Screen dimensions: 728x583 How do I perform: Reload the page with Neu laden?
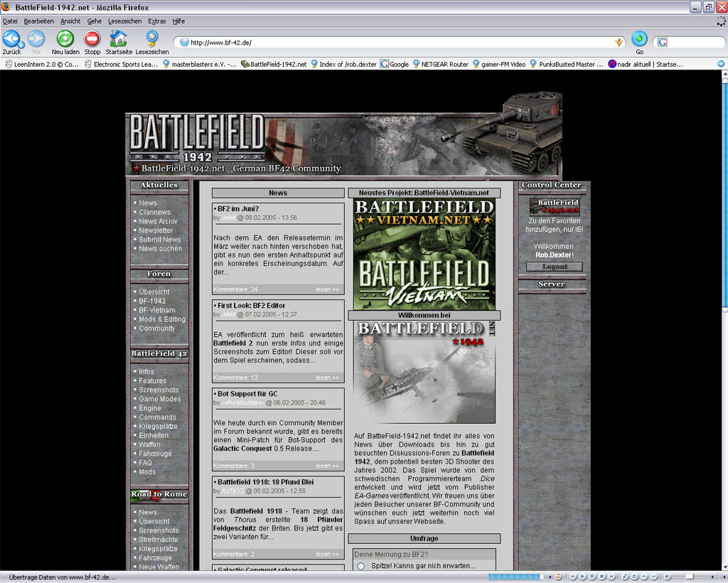pyautogui.click(x=65, y=39)
